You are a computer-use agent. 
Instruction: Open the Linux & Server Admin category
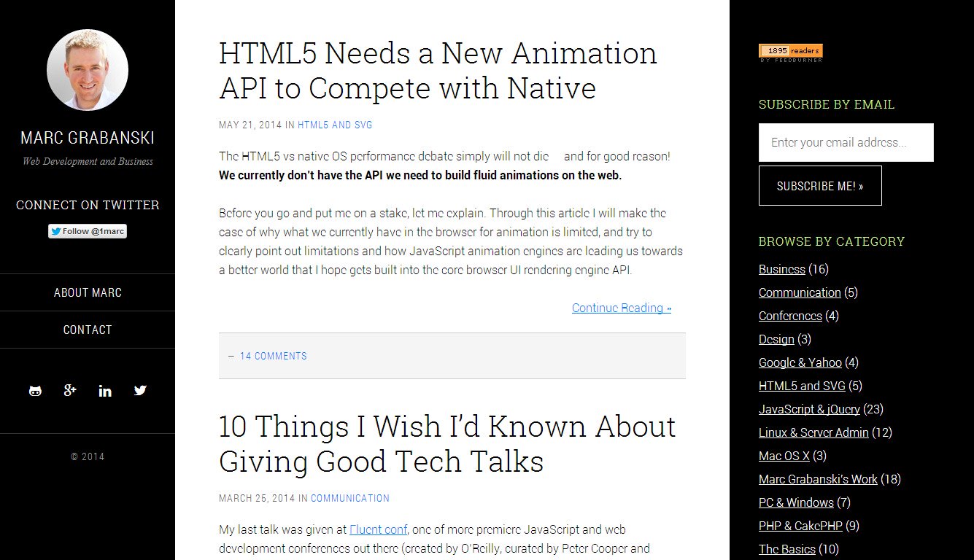(x=813, y=432)
